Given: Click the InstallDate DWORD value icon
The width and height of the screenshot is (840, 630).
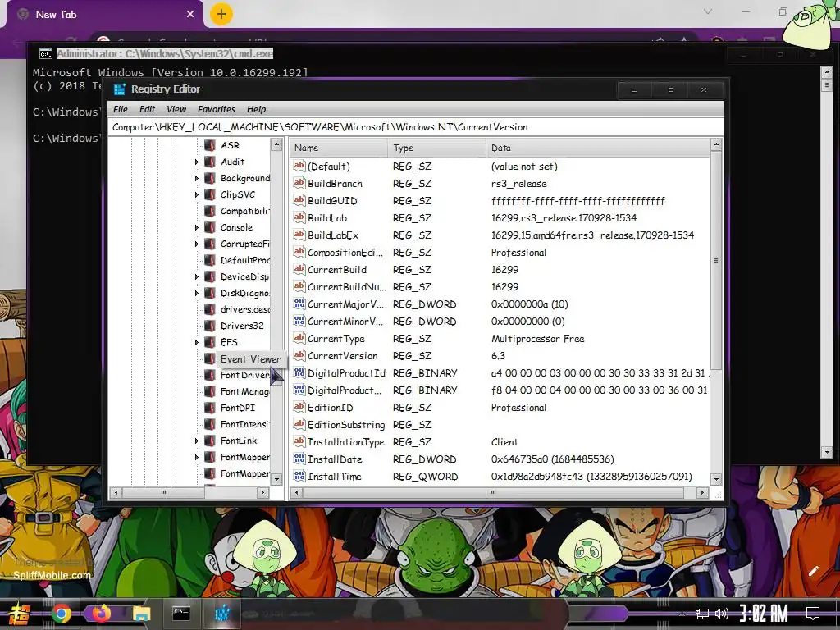Looking at the screenshot, I should click(299, 459).
